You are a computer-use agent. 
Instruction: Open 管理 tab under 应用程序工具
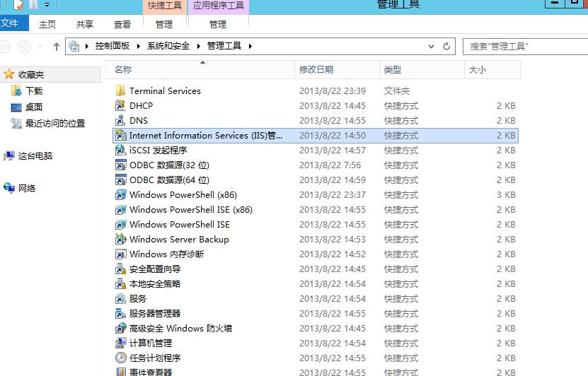(x=218, y=24)
